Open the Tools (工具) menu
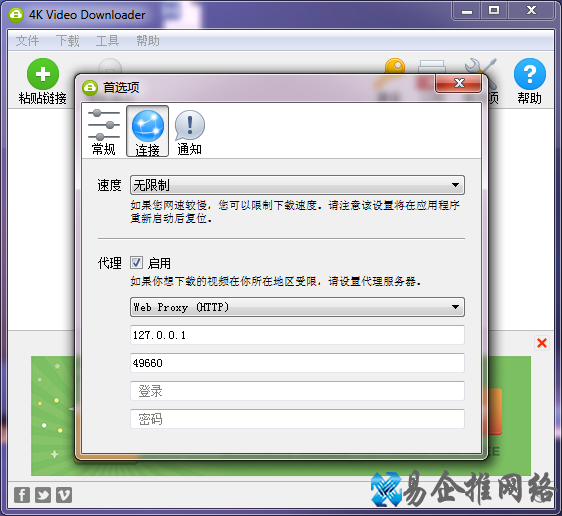This screenshot has width=562, height=516. pyautogui.click(x=107, y=40)
